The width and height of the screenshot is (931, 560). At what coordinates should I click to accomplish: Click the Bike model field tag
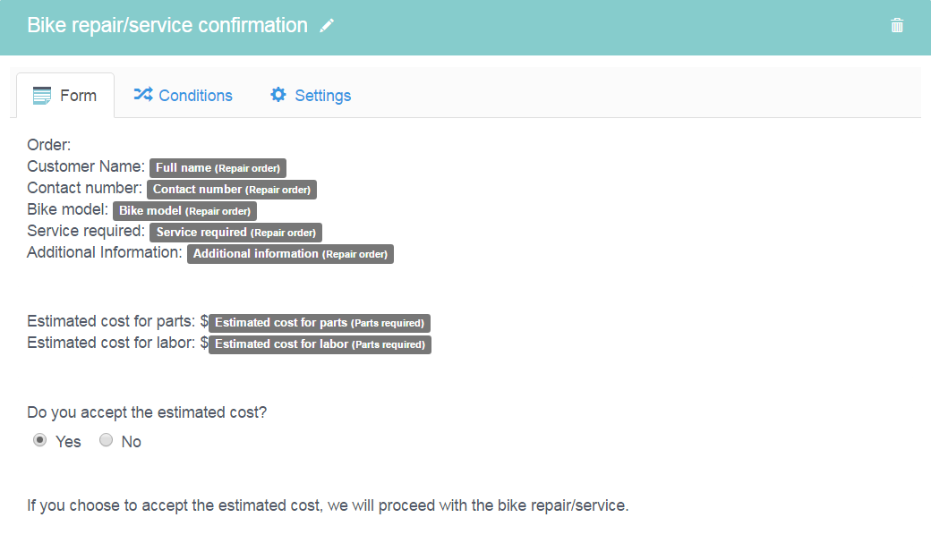tap(184, 210)
